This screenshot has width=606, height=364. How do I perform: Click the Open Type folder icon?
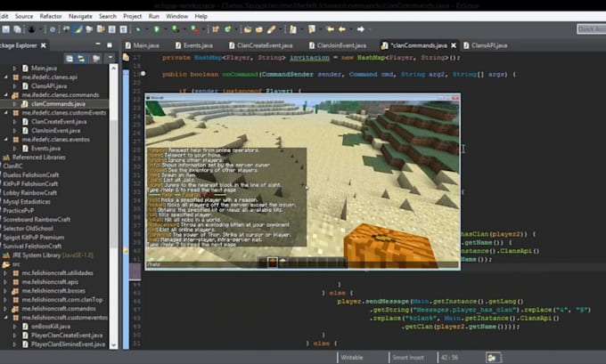(x=248, y=29)
